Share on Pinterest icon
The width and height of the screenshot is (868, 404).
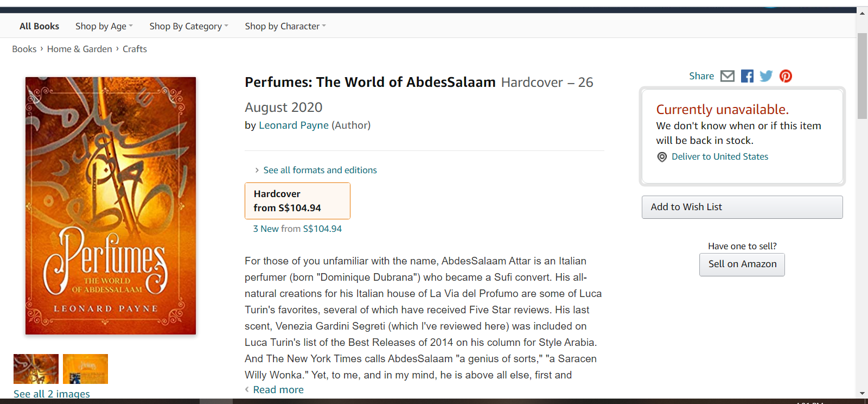(x=786, y=76)
